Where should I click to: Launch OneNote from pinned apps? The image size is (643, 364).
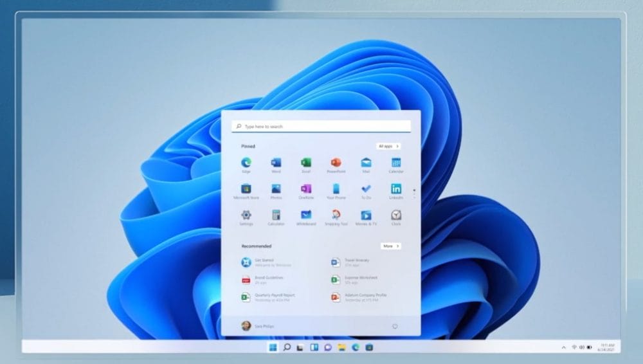(306, 191)
